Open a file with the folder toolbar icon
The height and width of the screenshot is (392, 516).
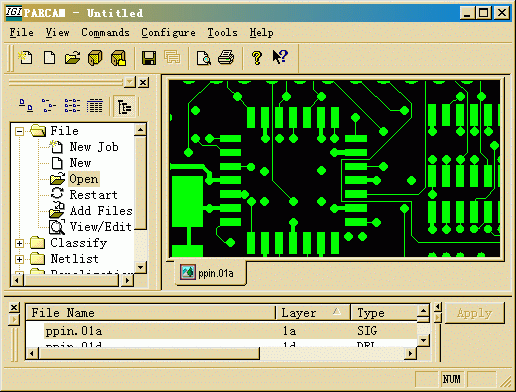click(72, 58)
